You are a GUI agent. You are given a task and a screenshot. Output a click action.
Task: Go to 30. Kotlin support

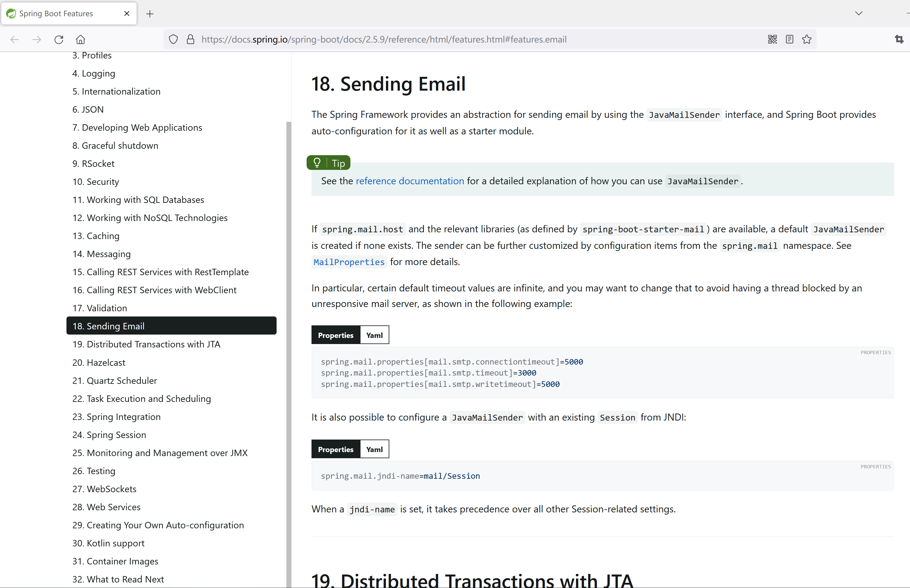tap(108, 543)
